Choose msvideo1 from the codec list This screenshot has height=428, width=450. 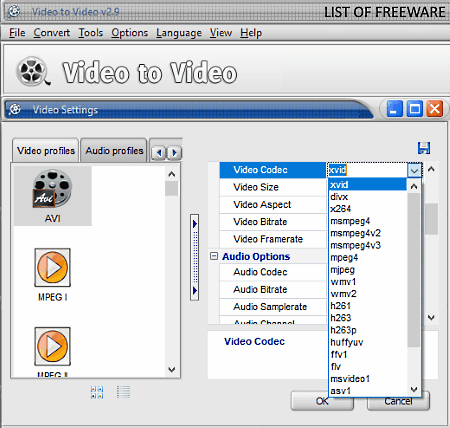(367, 379)
